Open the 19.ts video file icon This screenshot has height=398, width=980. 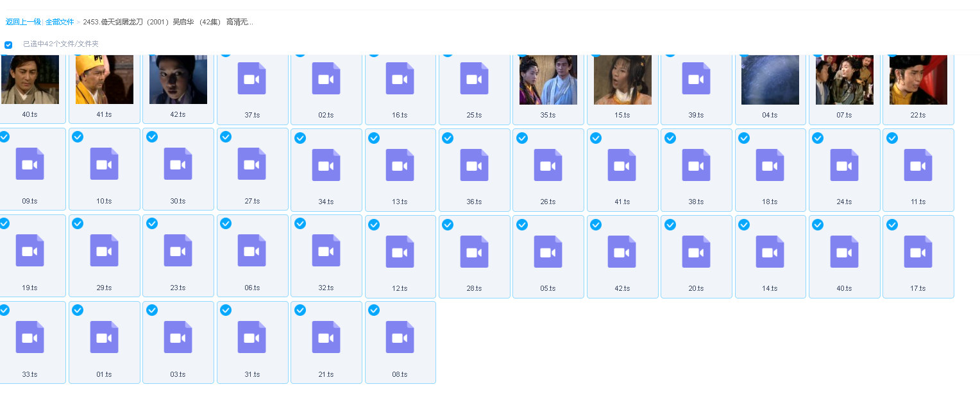(x=30, y=250)
